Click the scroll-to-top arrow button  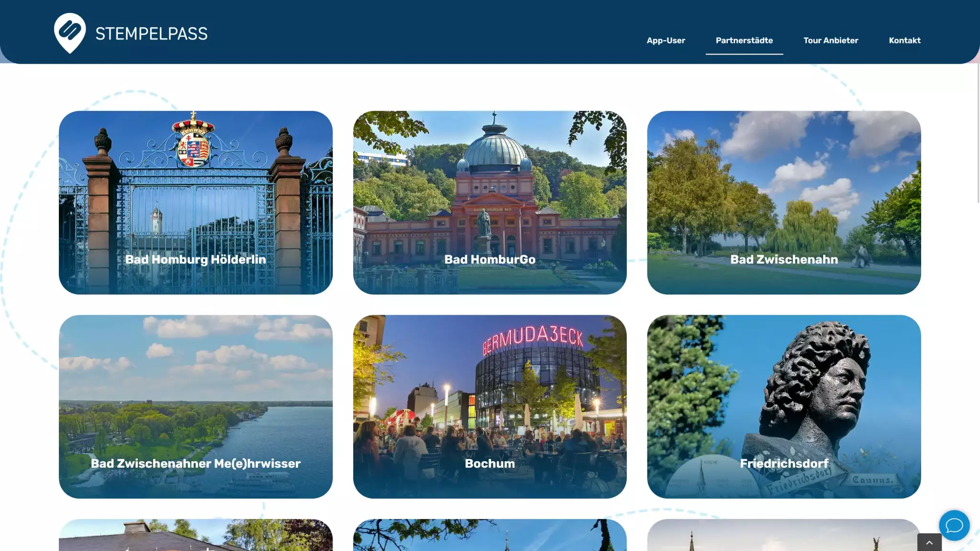tap(929, 542)
